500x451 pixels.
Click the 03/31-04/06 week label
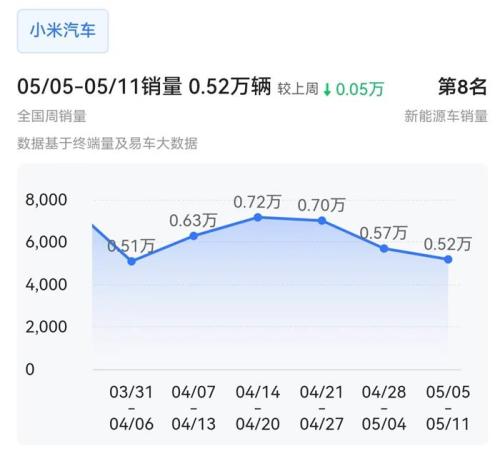click(131, 408)
